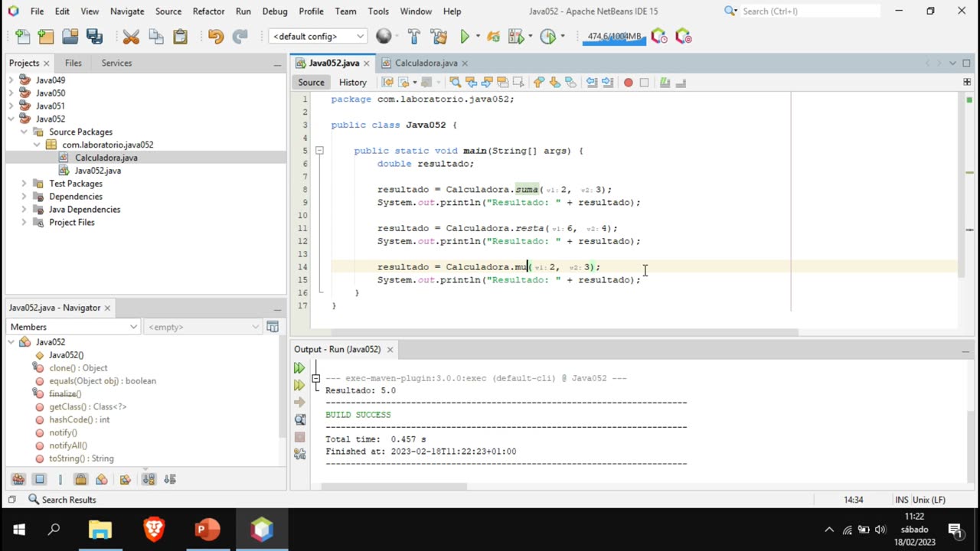The width and height of the screenshot is (980, 551).
Task: Switch to the Files tab
Action: 73,63
